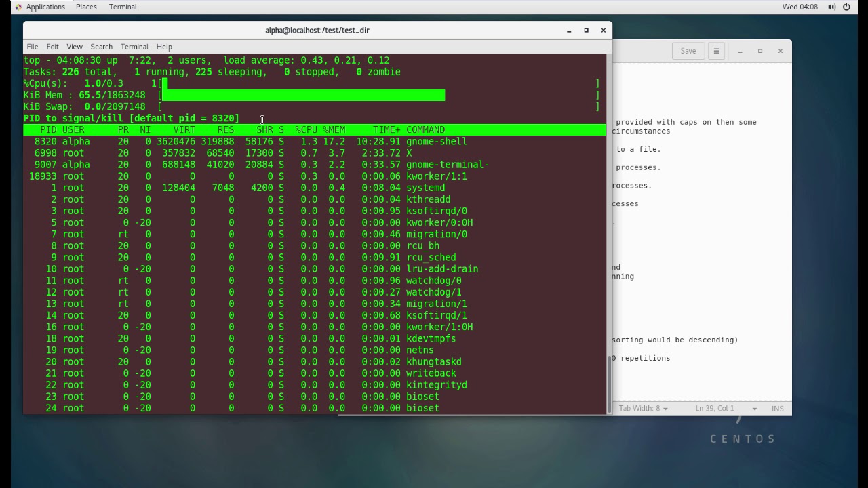
Task: Click the volume icon in the system tray
Action: 831,7
